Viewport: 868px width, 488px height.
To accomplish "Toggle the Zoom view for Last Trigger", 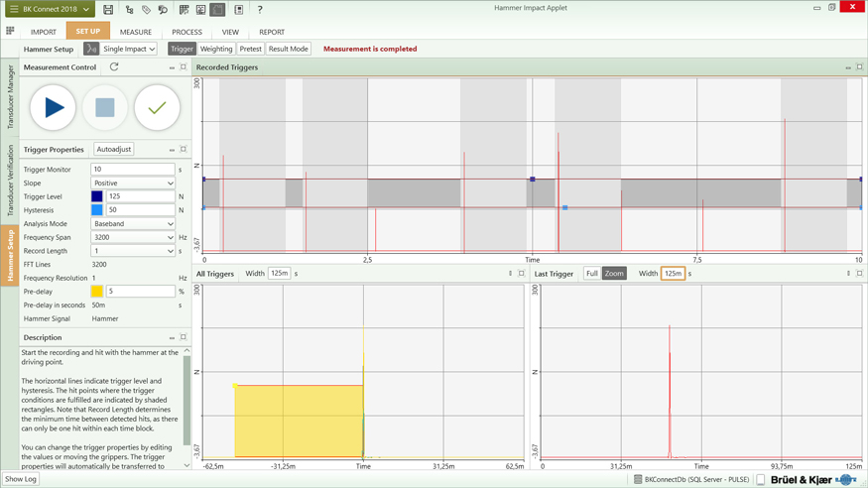I will click(614, 274).
